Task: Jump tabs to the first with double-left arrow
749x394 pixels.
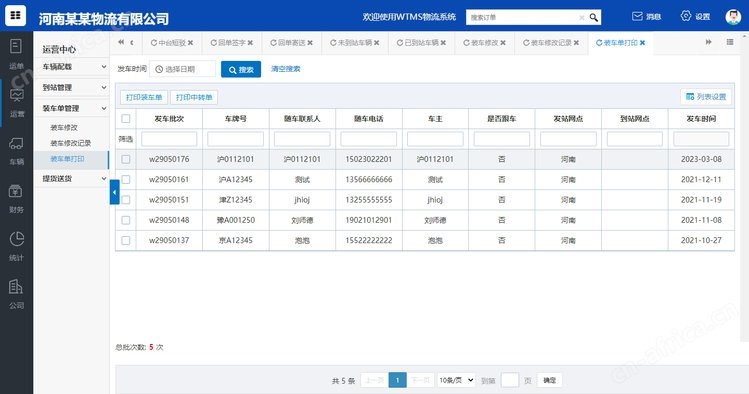Action: (121, 42)
